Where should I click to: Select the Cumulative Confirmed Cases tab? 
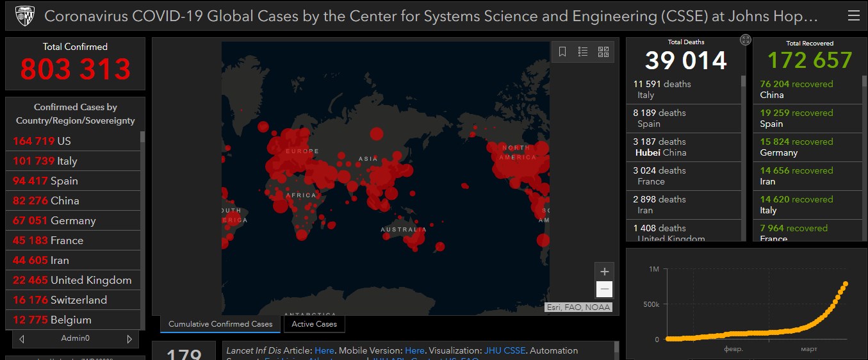220,324
